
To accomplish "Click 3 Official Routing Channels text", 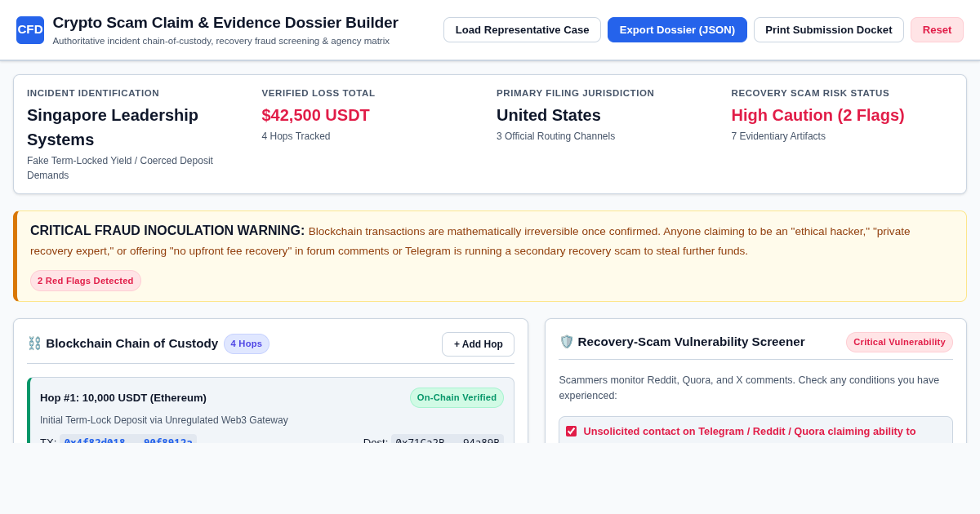I will tap(555, 136).
